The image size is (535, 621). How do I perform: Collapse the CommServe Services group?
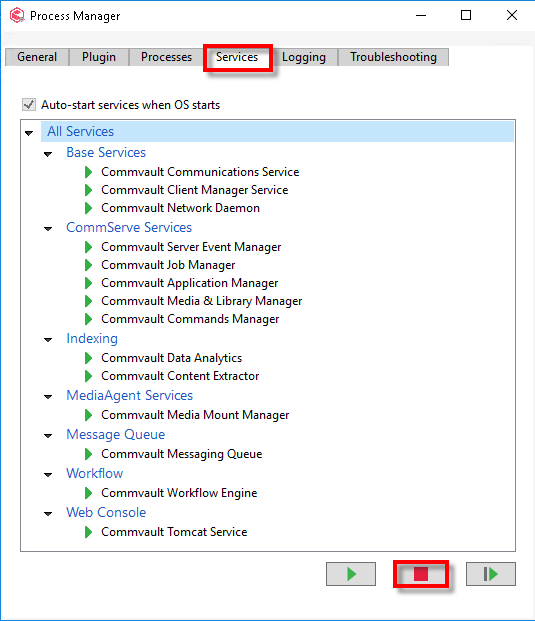[x=48, y=229]
